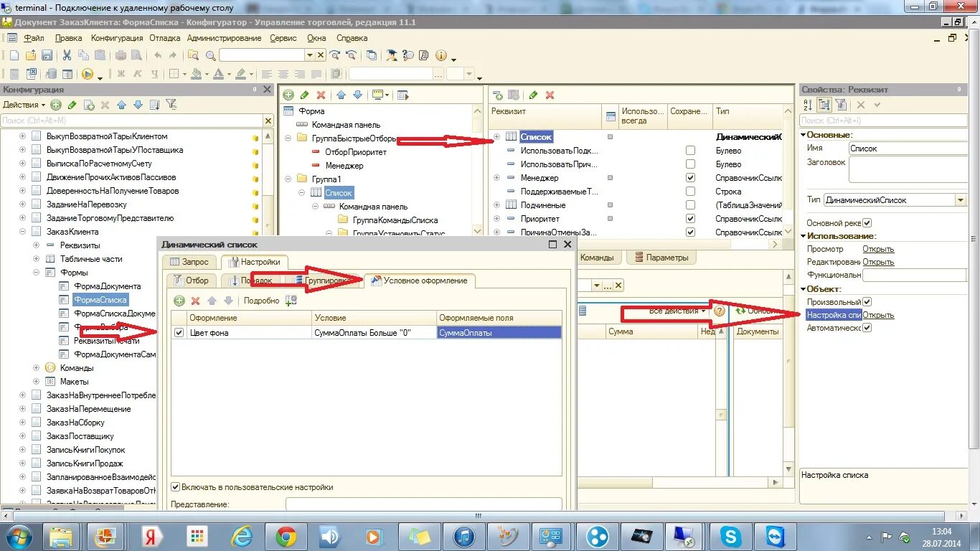
Task: Open Настройка списка via Открыть link
Action: click(x=878, y=315)
